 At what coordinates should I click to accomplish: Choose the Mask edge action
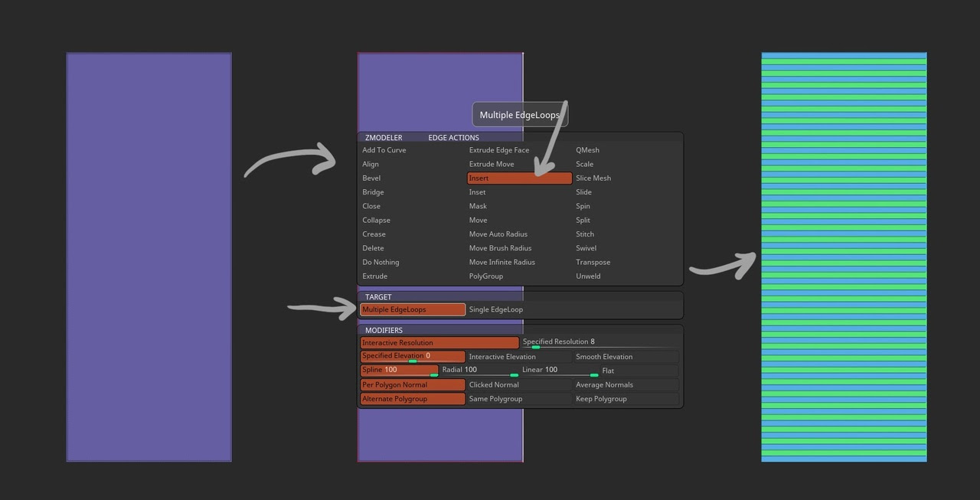coord(478,206)
